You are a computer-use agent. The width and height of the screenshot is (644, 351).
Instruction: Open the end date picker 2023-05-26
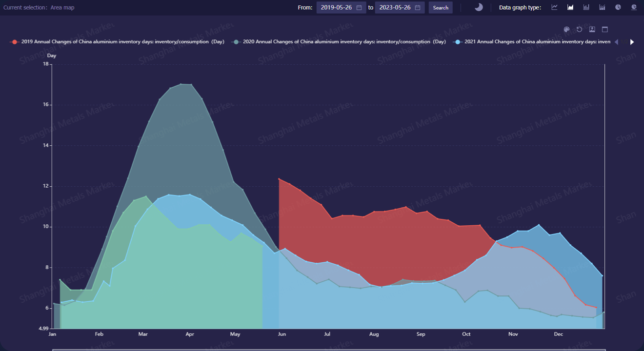(400, 8)
